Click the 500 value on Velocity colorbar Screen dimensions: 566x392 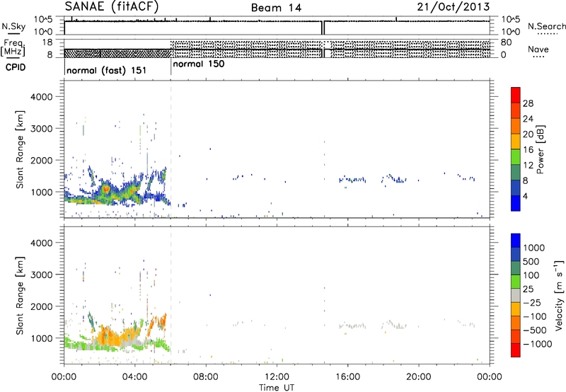(531, 262)
